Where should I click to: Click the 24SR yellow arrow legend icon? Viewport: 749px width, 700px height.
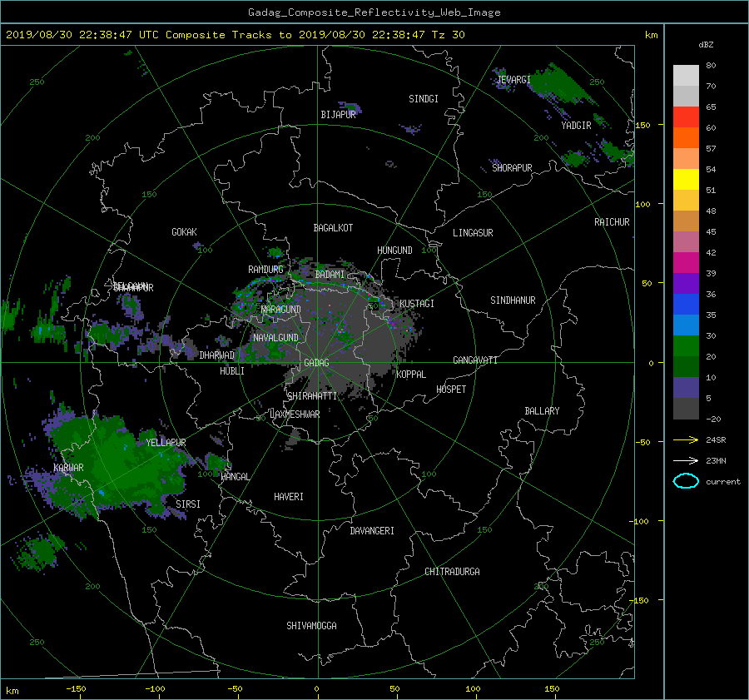click(686, 439)
